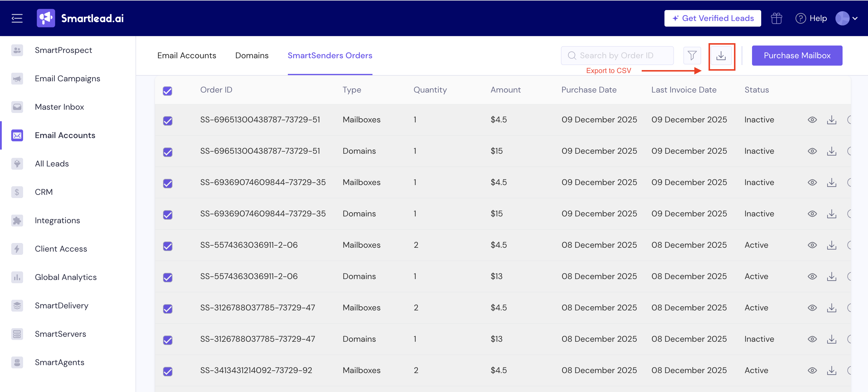Open Global Analytics in the sidebar

pyautogui.click(x=66, y=277)
